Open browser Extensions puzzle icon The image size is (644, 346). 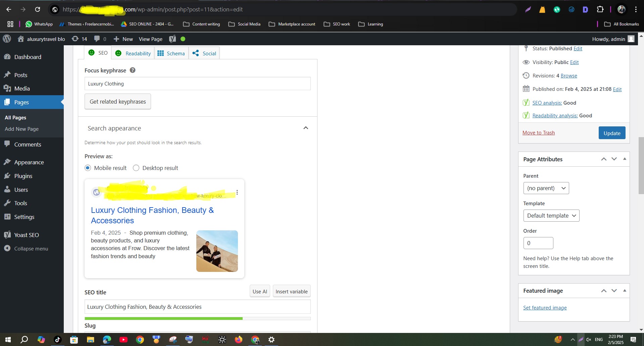pos(600,9)
